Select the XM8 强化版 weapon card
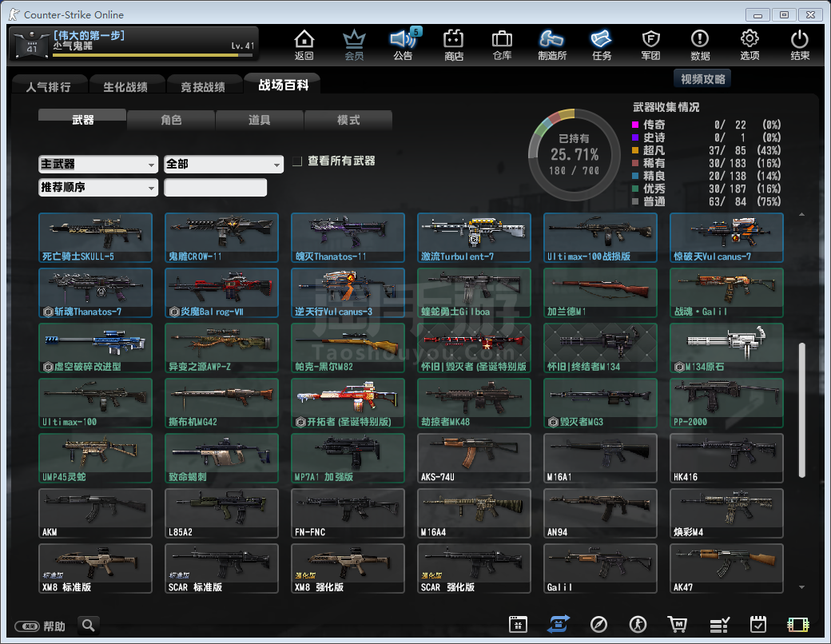The height and width of the screenshot is (644, 831). [348, 568]
